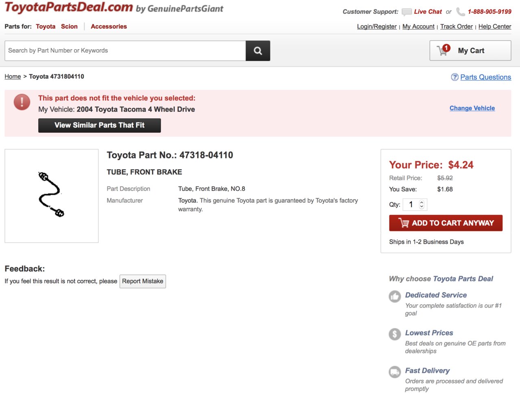Screen dimensions: 520x420
Task: Open My Cart button
Action: tap(470, 50)
